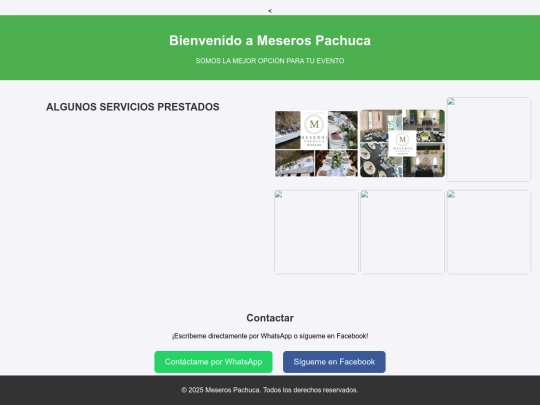
Task: Open the Sígueme en Facebook button
Action: [334, 362]
